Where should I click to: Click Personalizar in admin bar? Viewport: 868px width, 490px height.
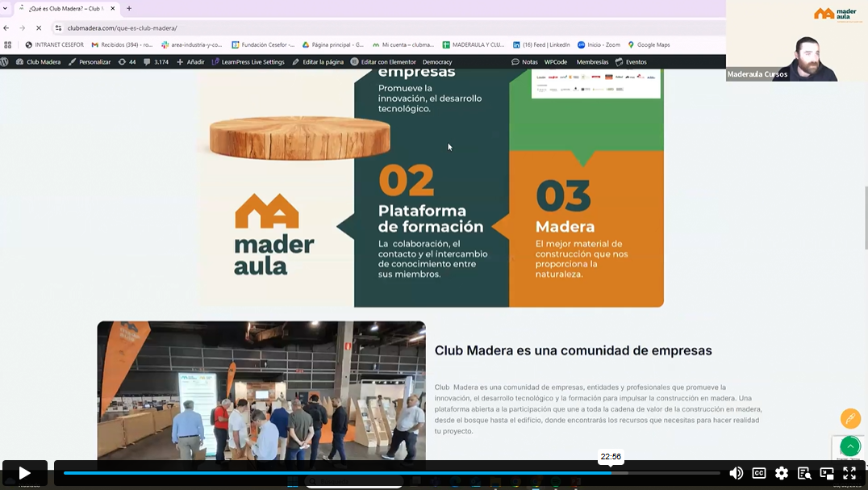coord(89,62)
